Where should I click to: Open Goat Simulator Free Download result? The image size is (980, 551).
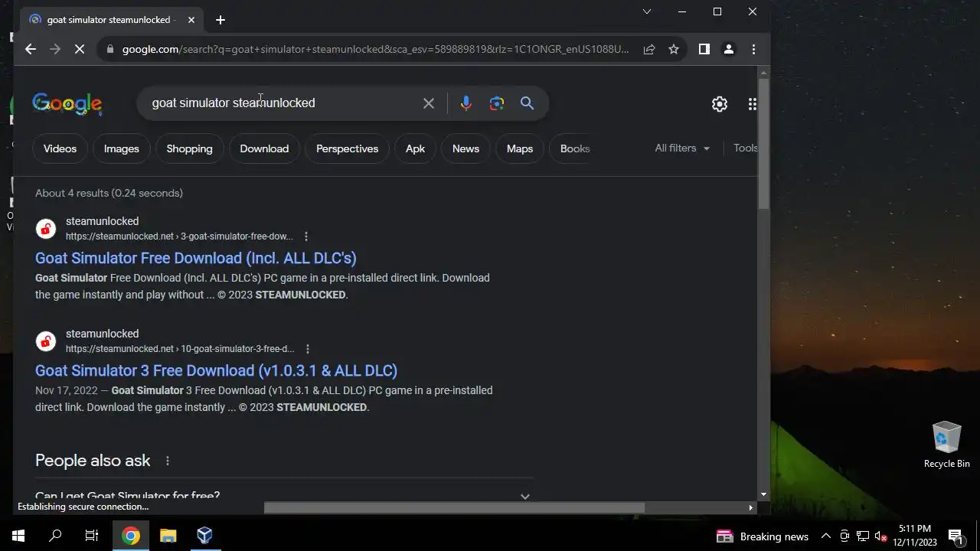click(196, 258)
